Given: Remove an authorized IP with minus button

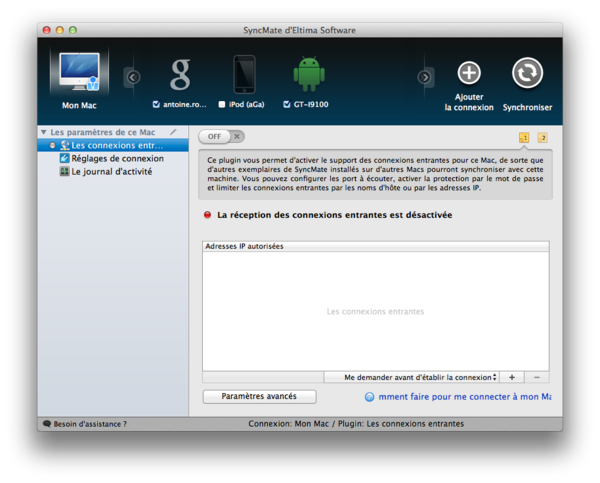Looking at the screenshot, I should [537, 377].
